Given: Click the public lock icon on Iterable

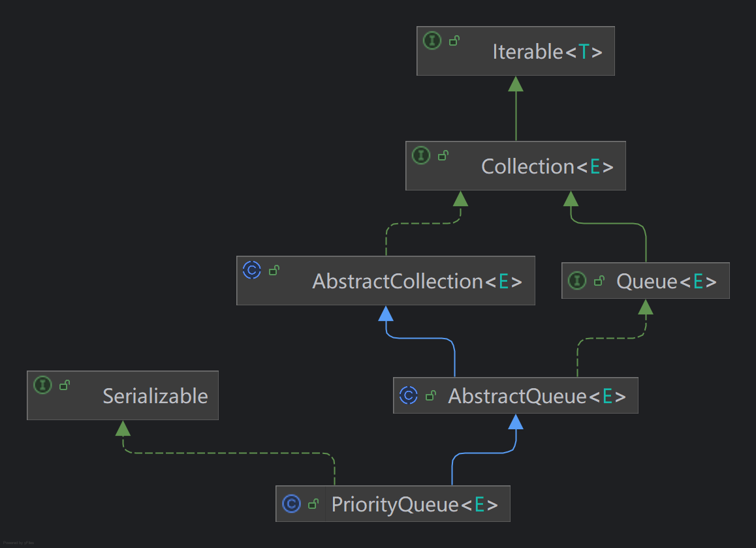Looking at the screenshot, I should click(x=454, y=40).
